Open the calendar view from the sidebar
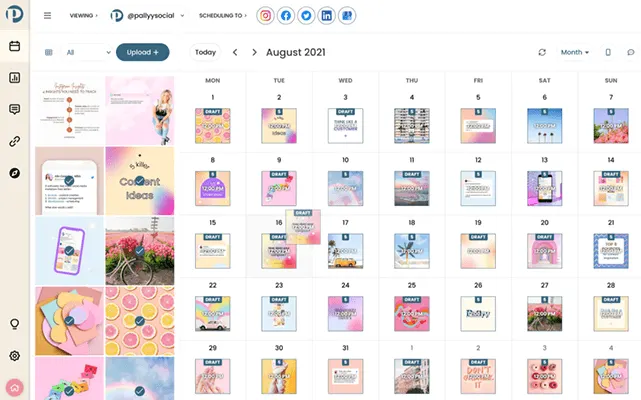This screenshot has height=400, width=641. coord(15,46)
